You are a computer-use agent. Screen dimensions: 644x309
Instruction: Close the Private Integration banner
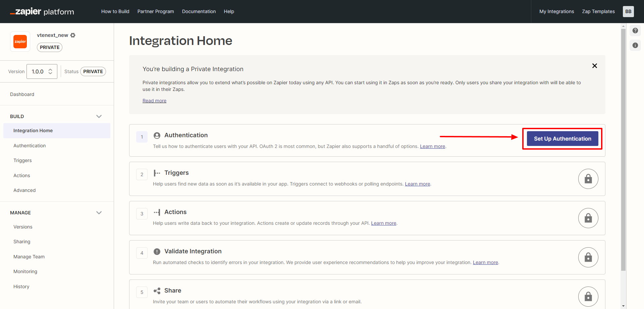[595, 66]
